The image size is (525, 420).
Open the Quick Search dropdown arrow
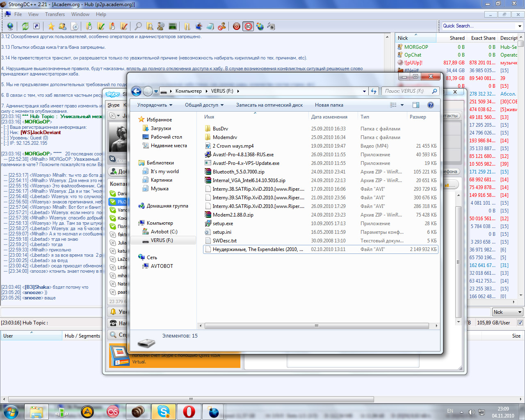point(520,26)
